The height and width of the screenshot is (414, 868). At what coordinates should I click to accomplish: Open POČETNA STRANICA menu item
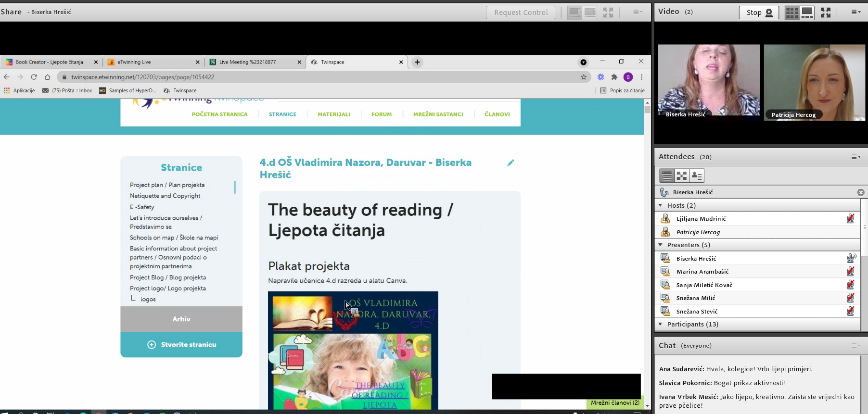(x=219, y=114)
